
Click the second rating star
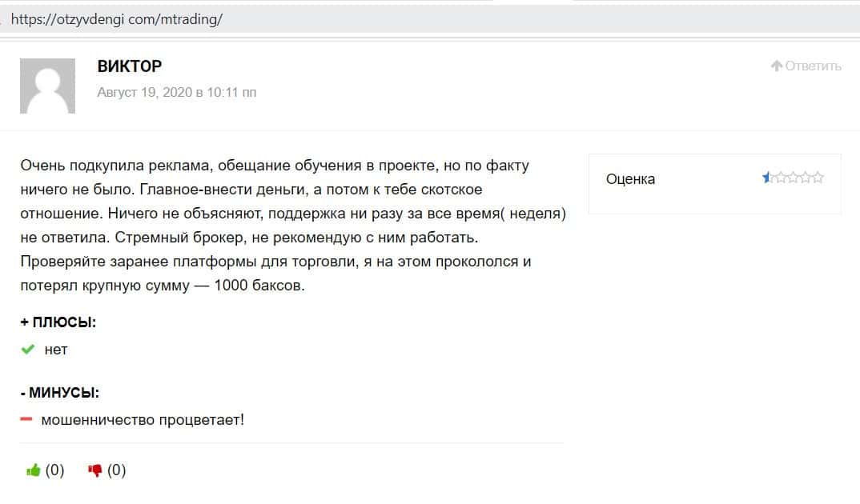point(780,178)
